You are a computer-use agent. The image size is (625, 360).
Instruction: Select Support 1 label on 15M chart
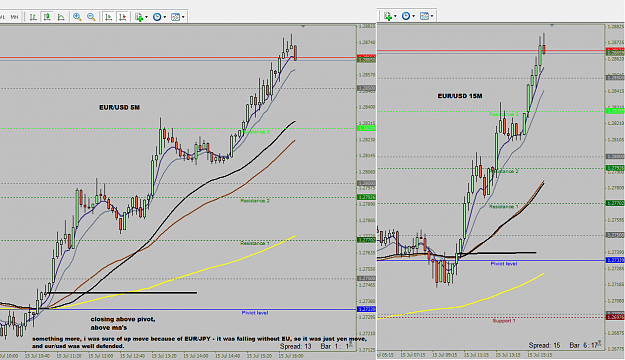click(504, 321)
